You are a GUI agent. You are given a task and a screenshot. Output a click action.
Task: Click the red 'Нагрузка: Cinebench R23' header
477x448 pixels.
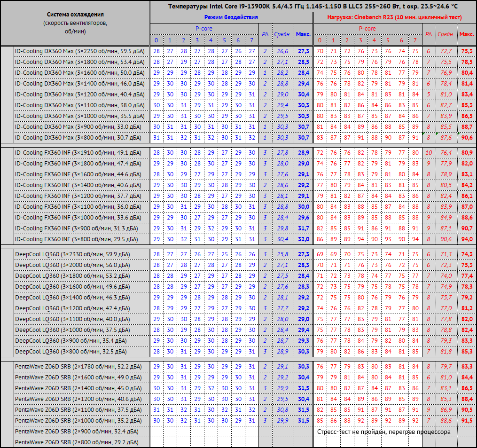pos(394,17)
